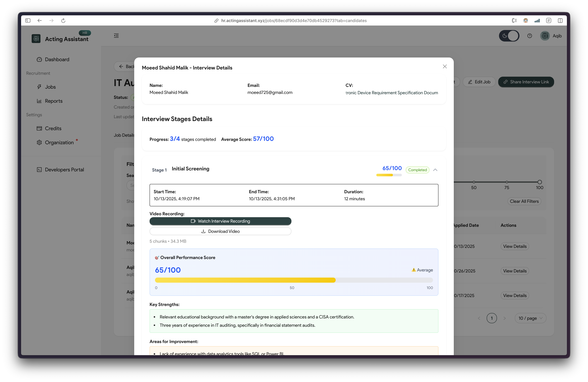Close the Interview Details dialog
Image resolution: width=588 pixels, height=382 pixels.
[445, 66]
